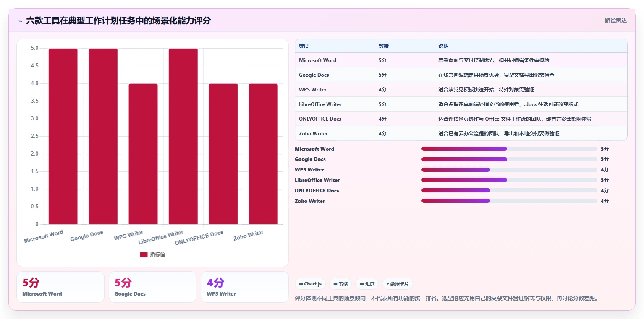Click the Google Docs bar in the chart
Screen dimensions: 644x319
103,136
